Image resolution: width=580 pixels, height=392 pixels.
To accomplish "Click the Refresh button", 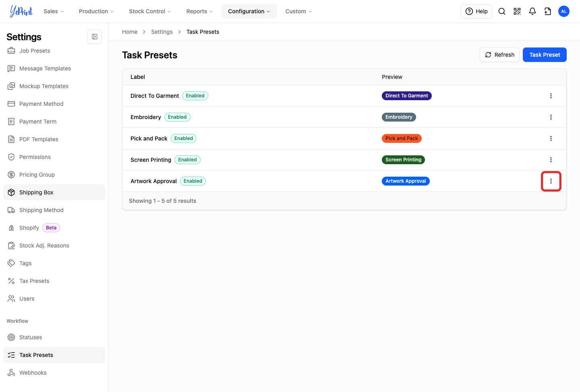I will pos(499,55).
